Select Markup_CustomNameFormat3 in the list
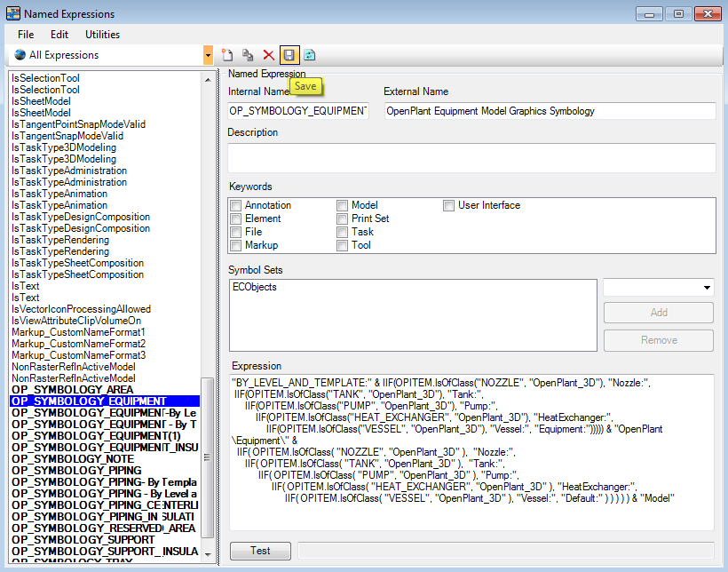Screen dimensions: 728x572 pos(78,355)
